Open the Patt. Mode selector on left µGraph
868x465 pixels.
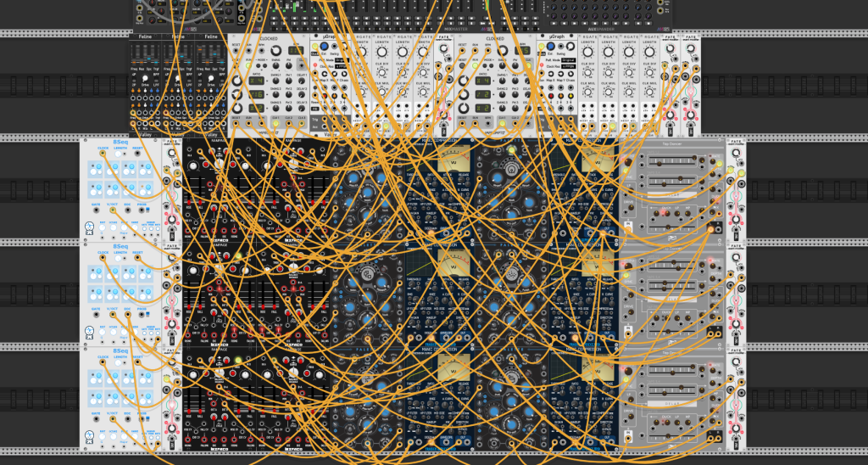coord(342,60)
